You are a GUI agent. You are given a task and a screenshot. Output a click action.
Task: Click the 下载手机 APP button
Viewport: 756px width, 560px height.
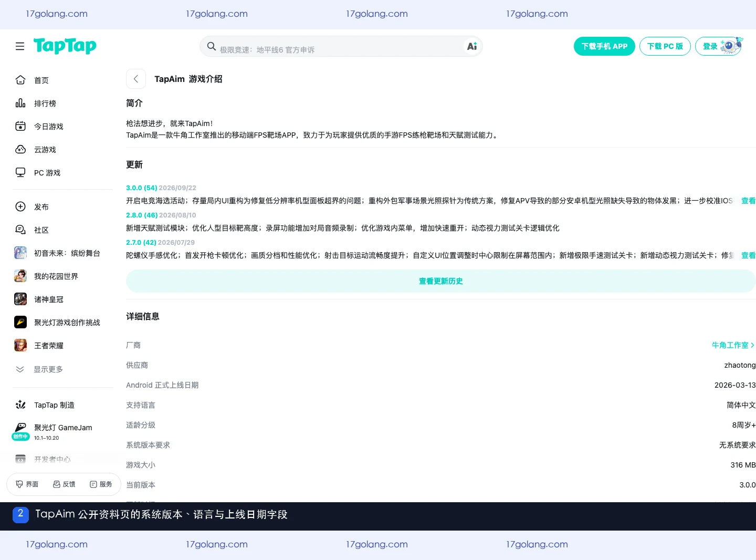604,46
